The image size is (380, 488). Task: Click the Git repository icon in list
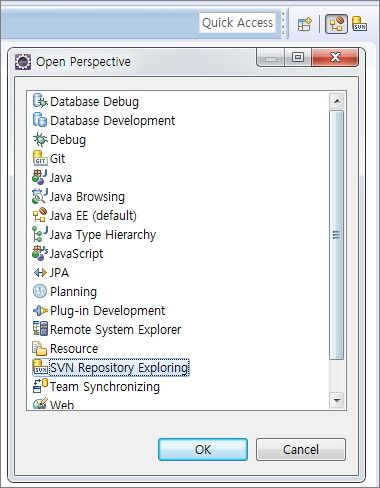[x=40, y=158]
